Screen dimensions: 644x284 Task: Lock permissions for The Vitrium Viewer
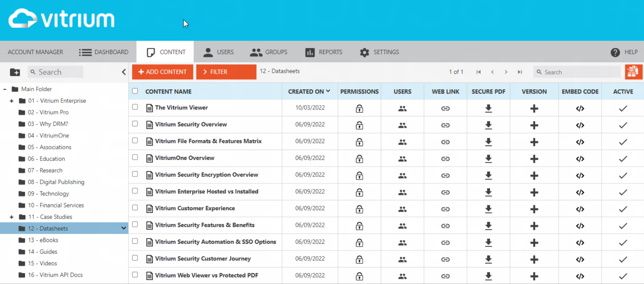pos(359,108)
